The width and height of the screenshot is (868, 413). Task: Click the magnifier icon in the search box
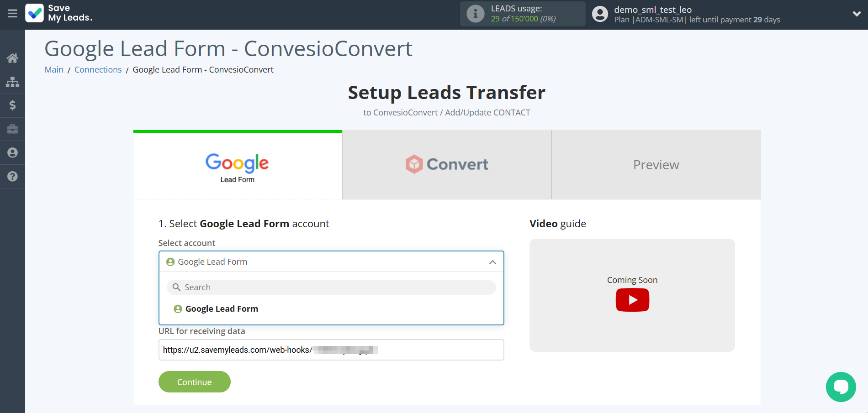[x=176, y=287]
